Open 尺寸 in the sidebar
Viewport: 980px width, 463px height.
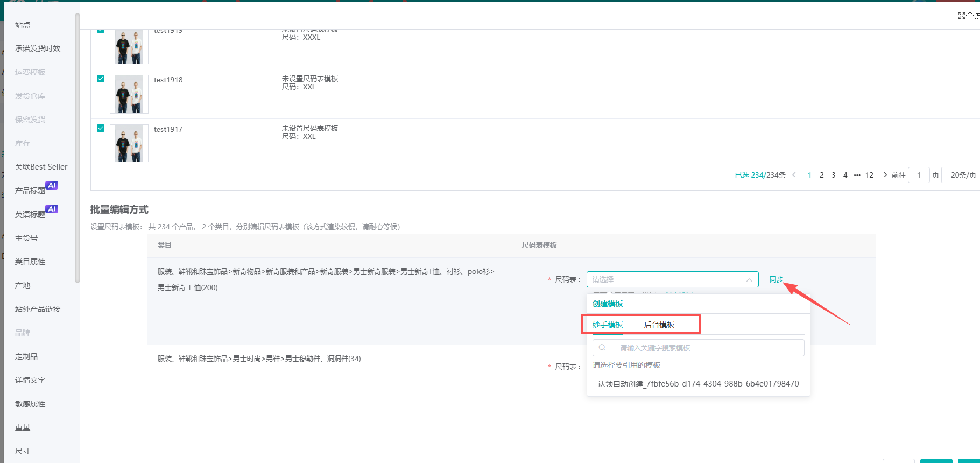[x=23, y=451]
